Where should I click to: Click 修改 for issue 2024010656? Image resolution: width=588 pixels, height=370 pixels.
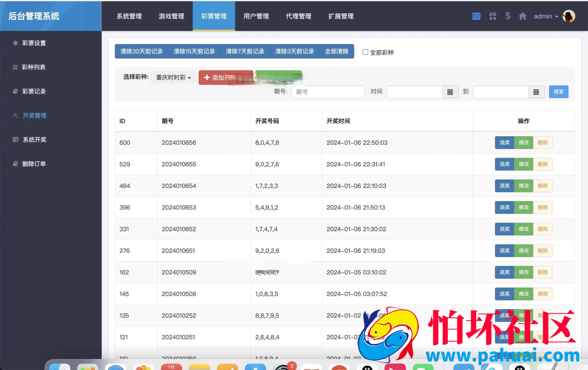point(523,142)
